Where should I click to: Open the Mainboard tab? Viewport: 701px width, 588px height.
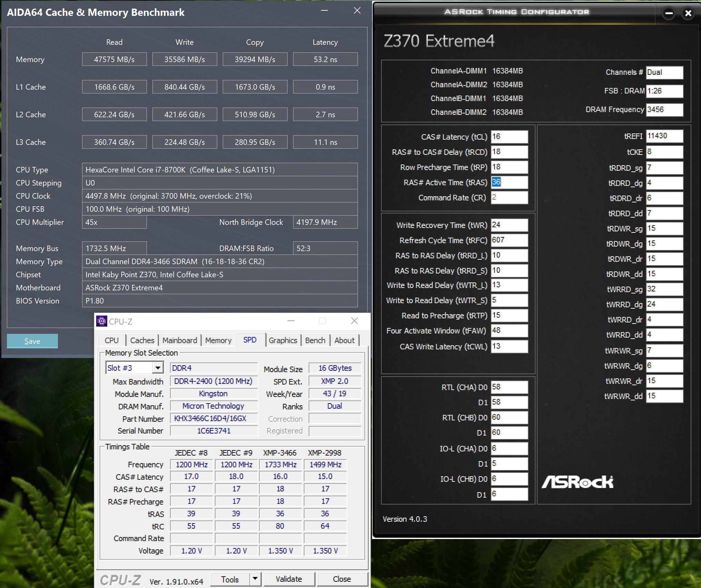click(180, 340)
